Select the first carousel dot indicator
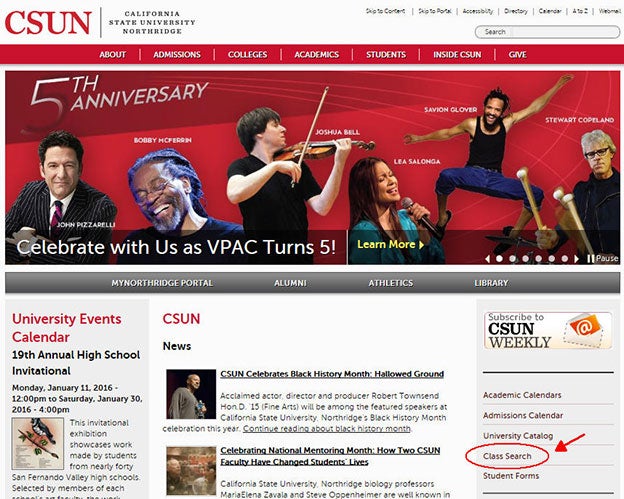 click(499, 259)
